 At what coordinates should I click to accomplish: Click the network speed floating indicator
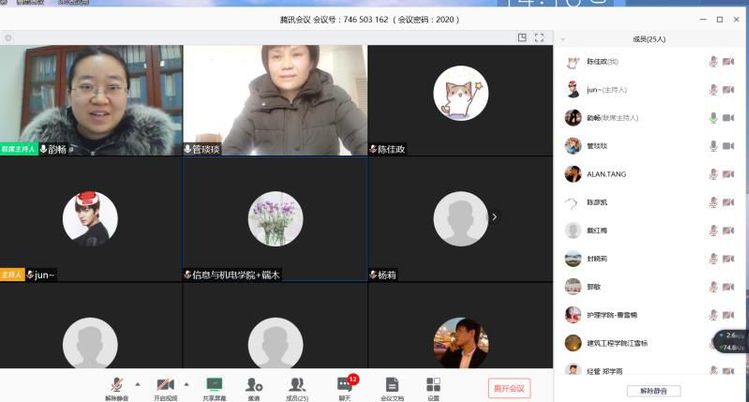[733, 341]
